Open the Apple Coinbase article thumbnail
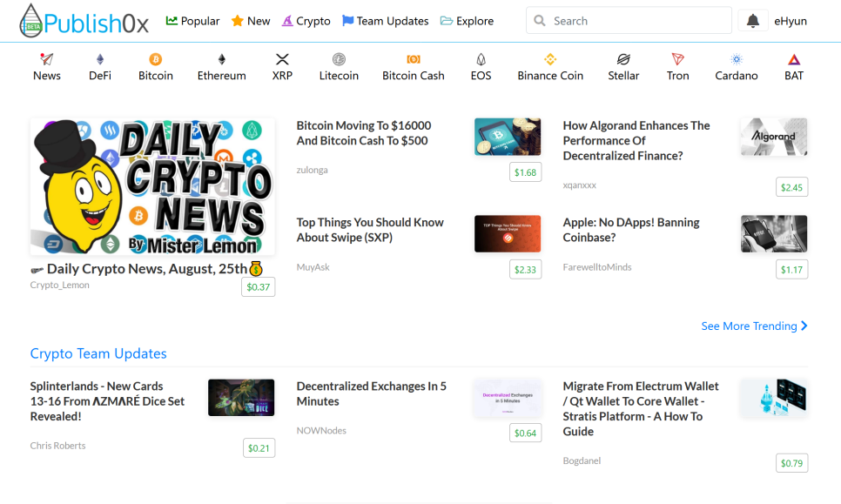841x504 pixels. tap(774, 234)
